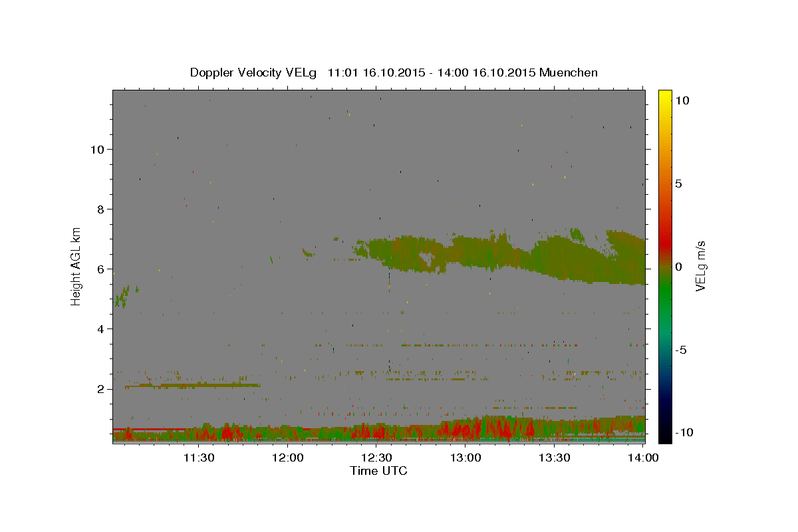The width and height of the screenshot is (798, 532).
Task: Click the 13:00 time tick label
Action: [465, 458]
